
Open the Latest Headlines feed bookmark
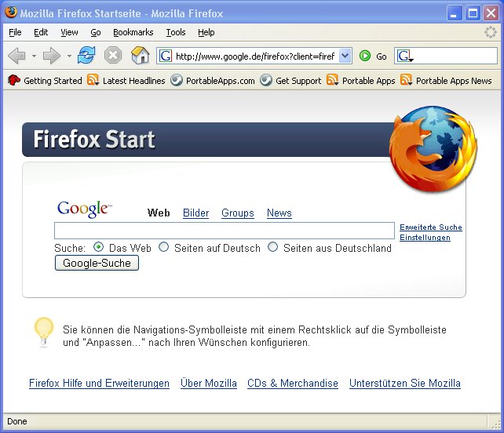click(x=126, y=80)
